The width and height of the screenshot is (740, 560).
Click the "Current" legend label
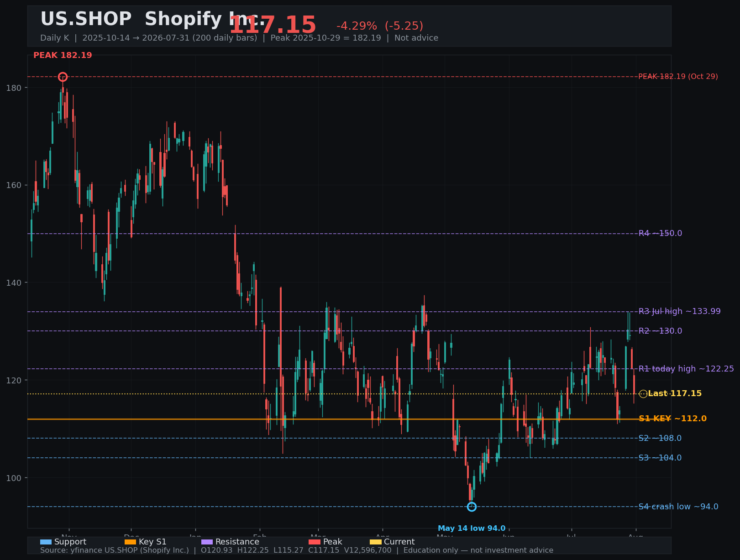coord(399,542)
